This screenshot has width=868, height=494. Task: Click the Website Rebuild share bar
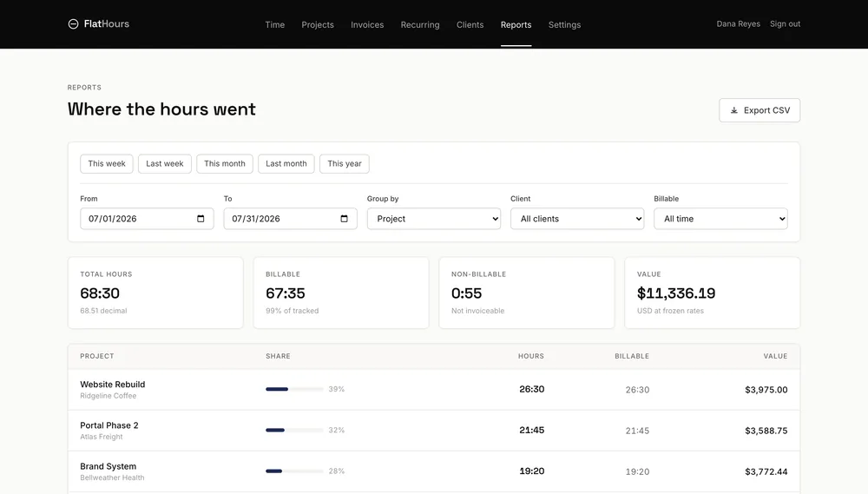294,389
